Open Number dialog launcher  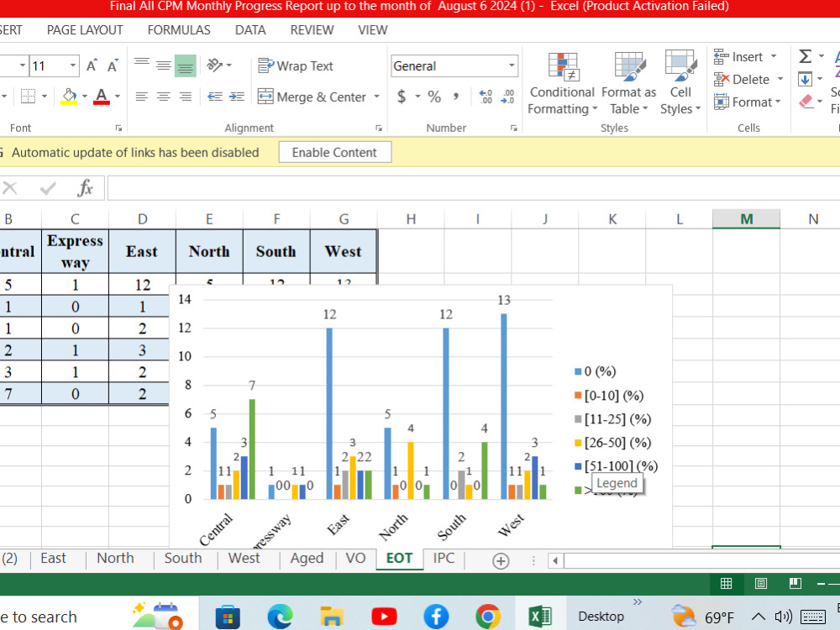point(514,128)
